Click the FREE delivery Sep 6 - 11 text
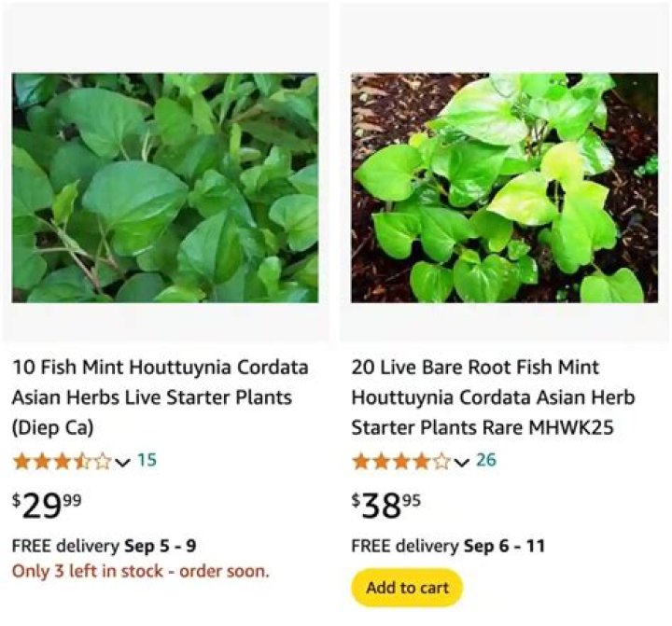 pyautogui.click(x=448, y=546)
